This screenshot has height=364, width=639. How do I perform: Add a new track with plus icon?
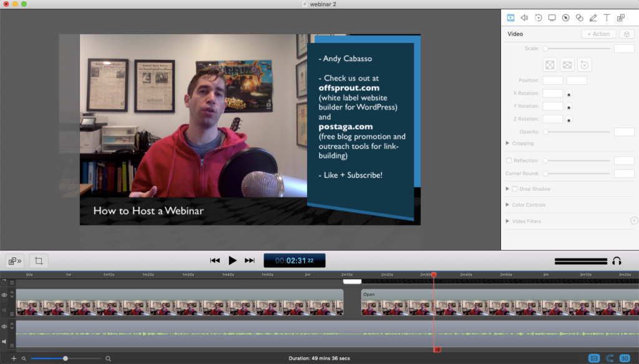14,358
